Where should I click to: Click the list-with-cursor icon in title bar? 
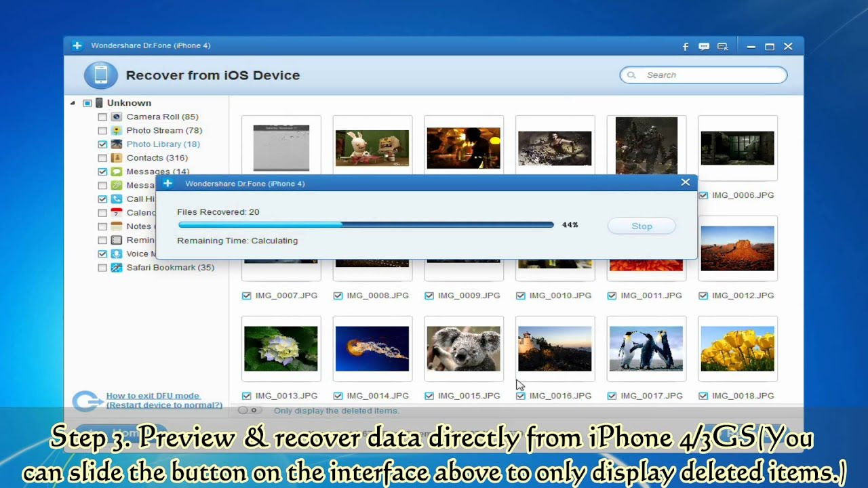[723, 47]
